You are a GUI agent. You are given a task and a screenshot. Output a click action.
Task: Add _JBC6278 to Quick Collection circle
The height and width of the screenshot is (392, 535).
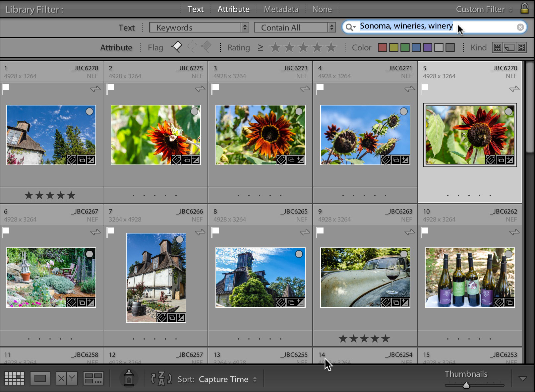coord(89,111)
